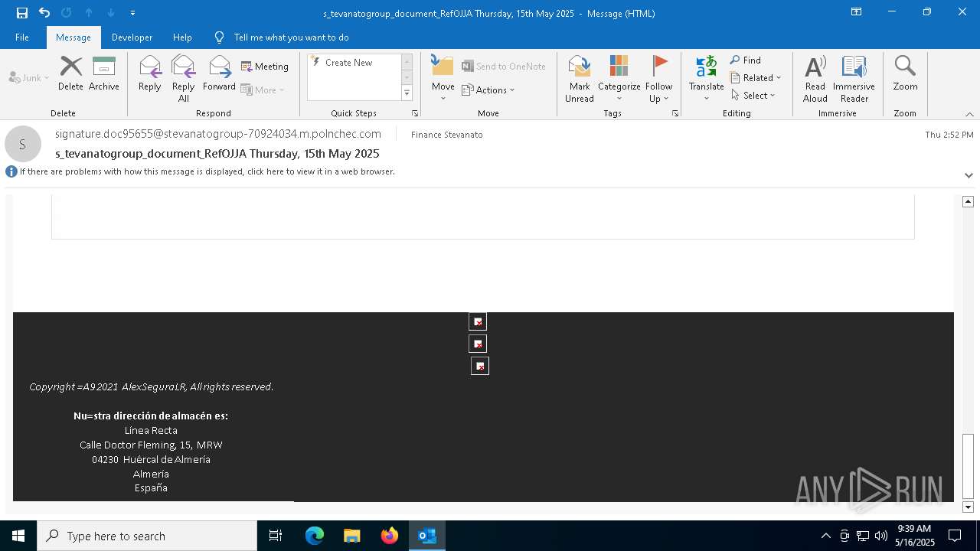
Task: Click the message scrollbar down arrow
Action: coord(968,507)
